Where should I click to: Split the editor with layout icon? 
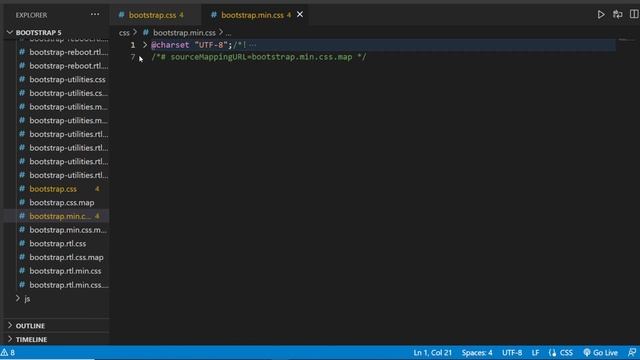(634, 15)
